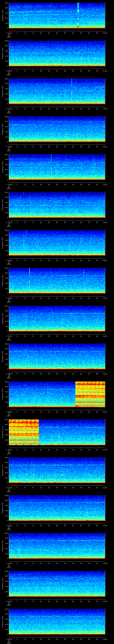Click the vertical spike in the 11:35 spectrogram

click(x=26, y=234)
